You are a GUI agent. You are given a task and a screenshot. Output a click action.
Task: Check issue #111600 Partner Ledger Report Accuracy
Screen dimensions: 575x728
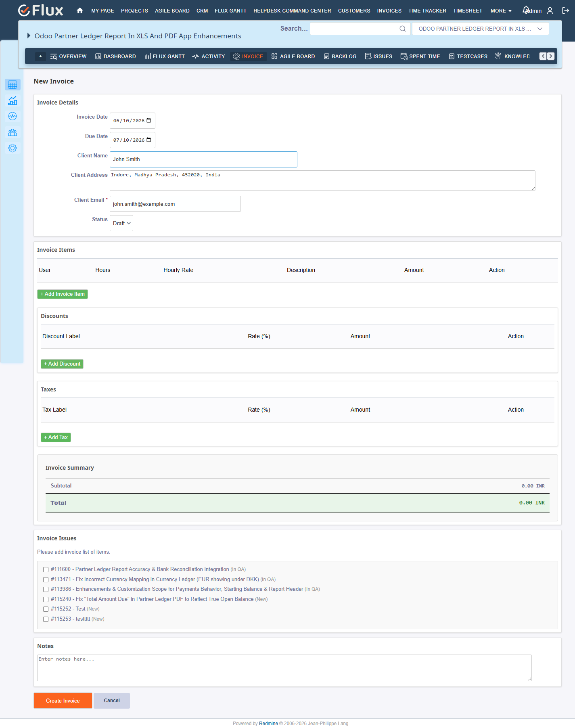click(46, 570)
